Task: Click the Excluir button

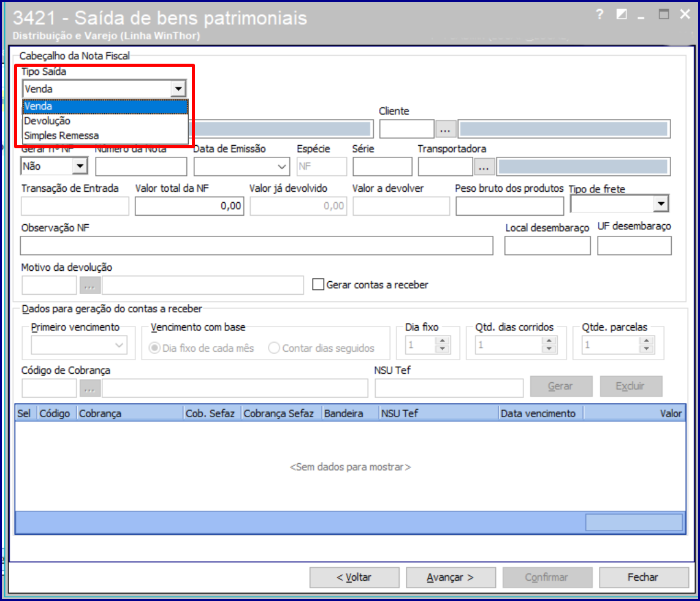Action: click(631, 386)
